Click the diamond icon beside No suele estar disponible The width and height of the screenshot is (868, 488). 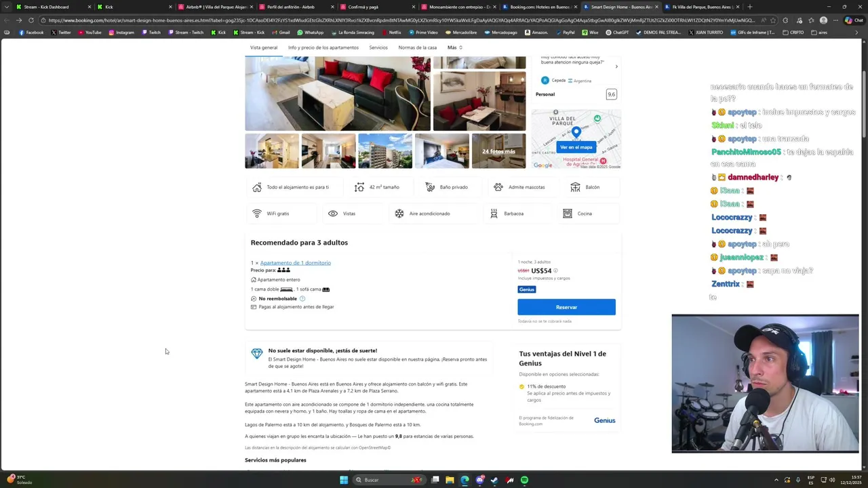(x=256, y=354)
